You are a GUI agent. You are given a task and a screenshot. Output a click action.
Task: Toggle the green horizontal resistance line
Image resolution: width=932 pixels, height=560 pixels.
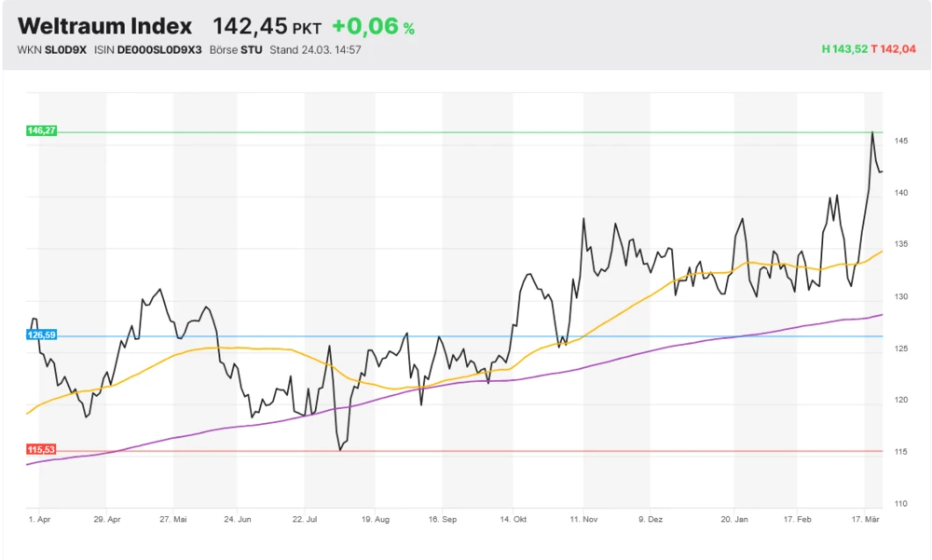point(466,131)
